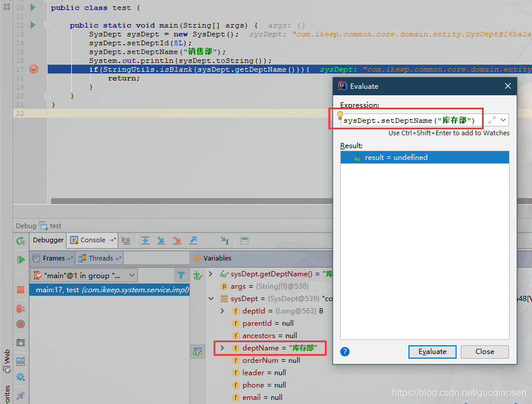Take thread dump camera icon
This screenshot has width=532, height=404.
(x=21, y=343)
